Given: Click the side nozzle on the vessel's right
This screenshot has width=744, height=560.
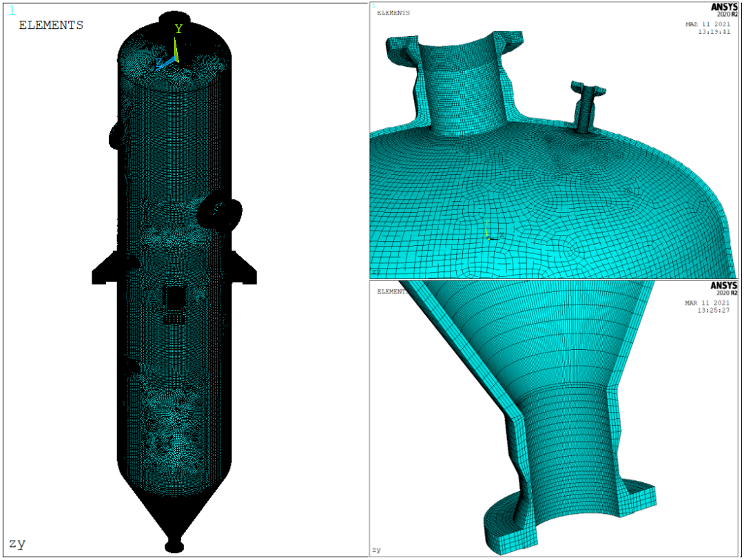Looking at the screenshot, I should [x=220, y=211].
